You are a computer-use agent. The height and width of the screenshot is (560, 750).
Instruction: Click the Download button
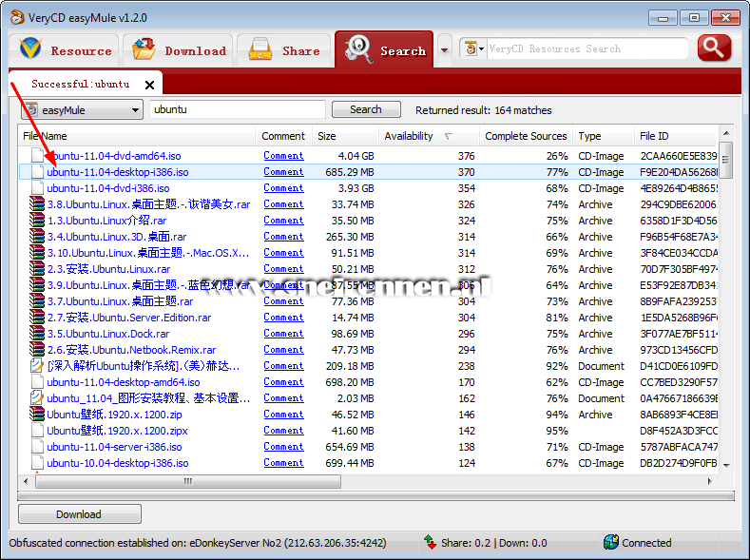80,514
